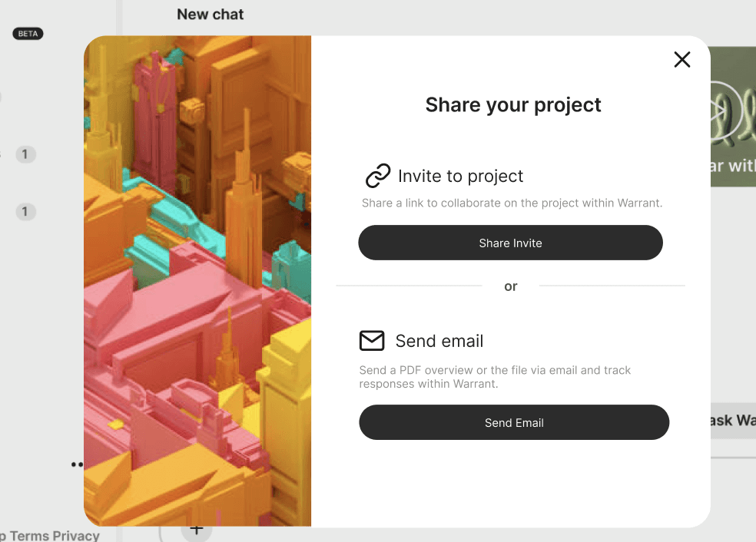Click the BETA badge in the sidebar
Image resolution: width=756 pixels, height=542 pixels.
[x=28, y=34]
